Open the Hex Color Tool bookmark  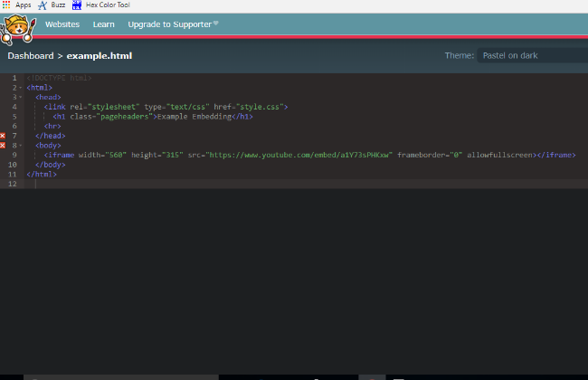click(x=101, y=5)
